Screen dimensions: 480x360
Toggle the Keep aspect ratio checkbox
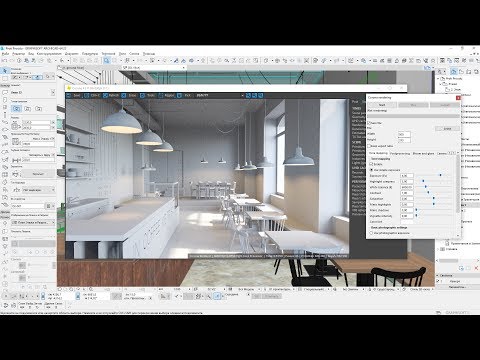(x=369, y=146)
